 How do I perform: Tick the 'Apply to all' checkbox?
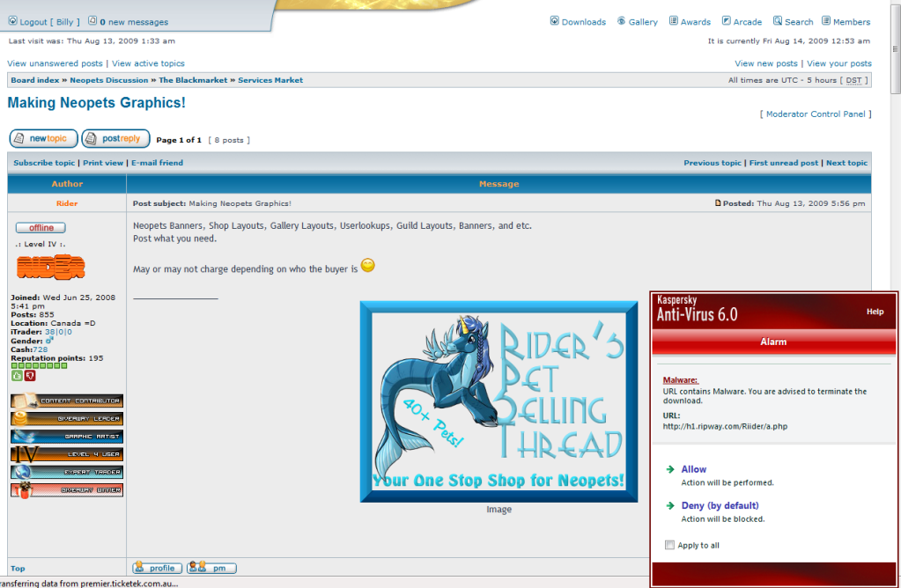670,545
